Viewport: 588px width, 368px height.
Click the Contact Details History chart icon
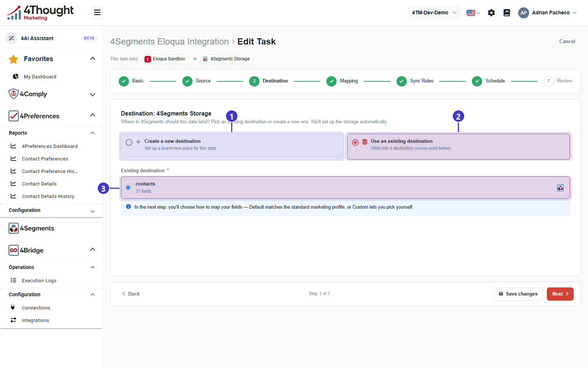(x=14, y=196)
